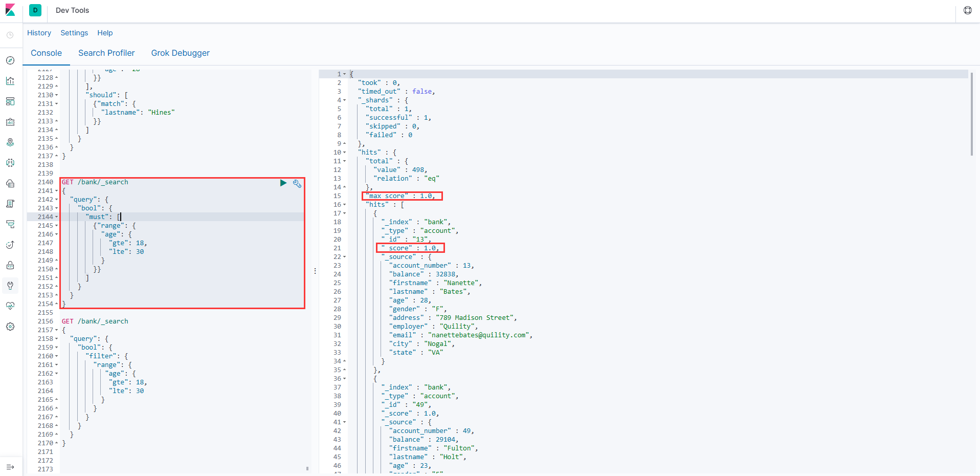Image resolution: width=980 pixels, height=476 pixels.
Task: Collapse the "must" block at editor line 2144
Action: click(57, 217)
